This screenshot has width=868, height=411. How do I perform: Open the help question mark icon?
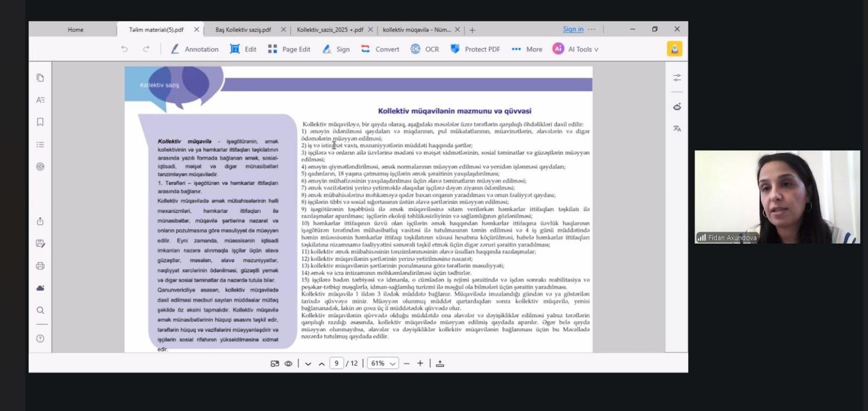(40, 339)
